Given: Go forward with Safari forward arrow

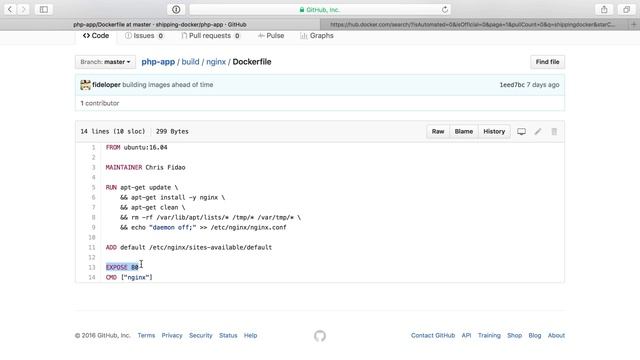Looking at the screenshot, I should coord(23,9).
